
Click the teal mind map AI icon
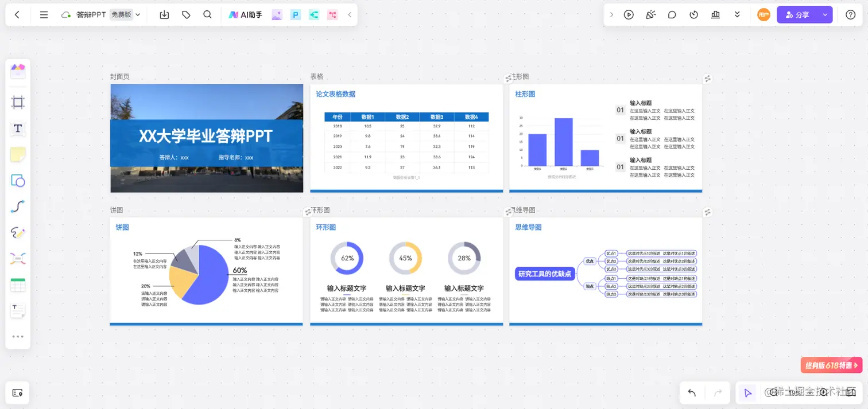pos(314,15)
